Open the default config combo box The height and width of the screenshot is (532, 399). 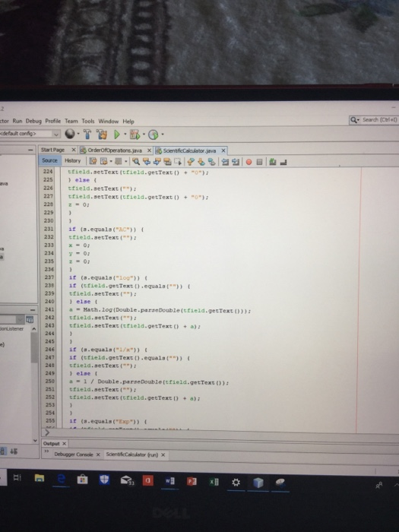pyautogui.click(x=30, y=134)
